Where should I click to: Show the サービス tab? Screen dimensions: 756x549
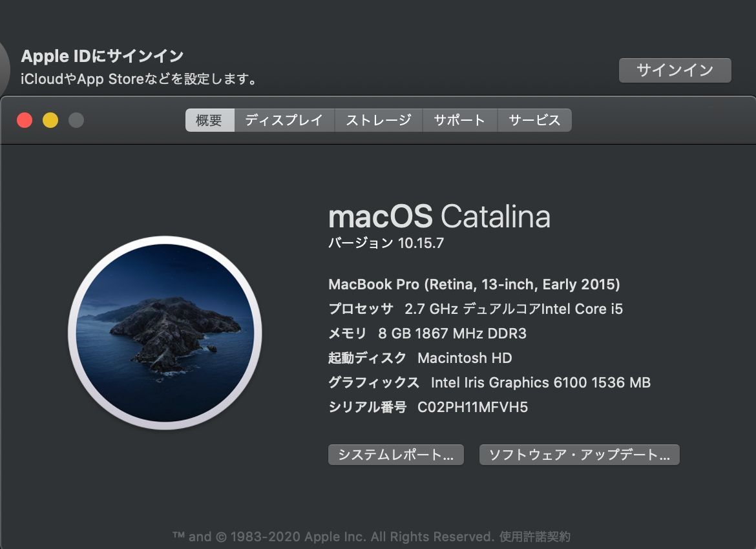[534, 120]
